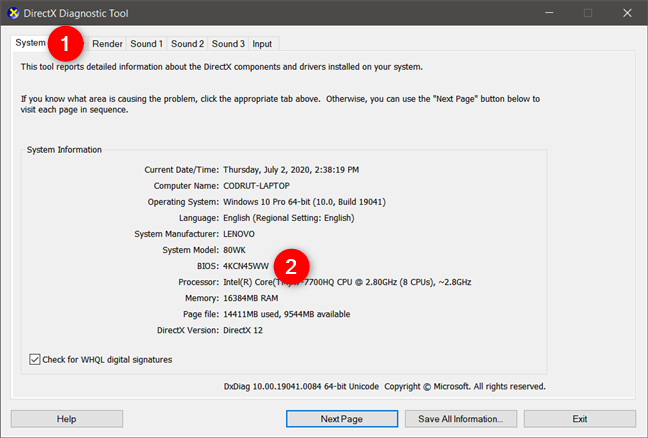Viewport: 648px width, 438px height.
Task: Select the System tab
Action: pos(30,43)
